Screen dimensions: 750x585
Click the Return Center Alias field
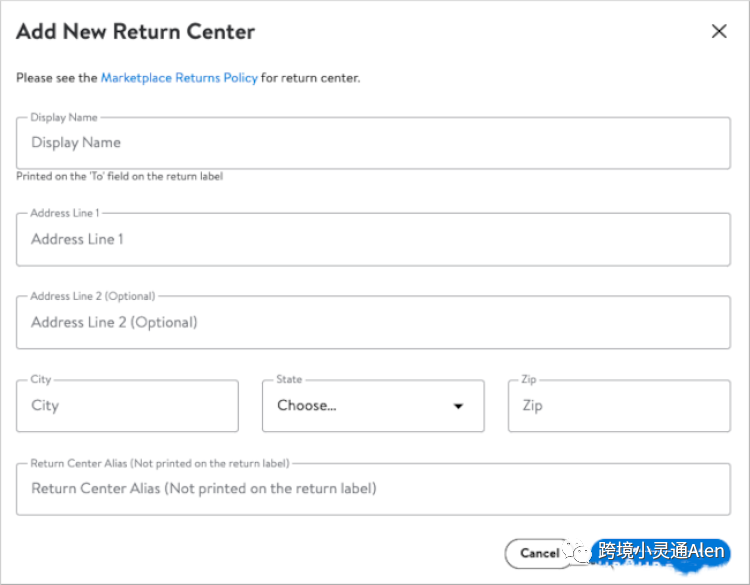tap(372, 489)
